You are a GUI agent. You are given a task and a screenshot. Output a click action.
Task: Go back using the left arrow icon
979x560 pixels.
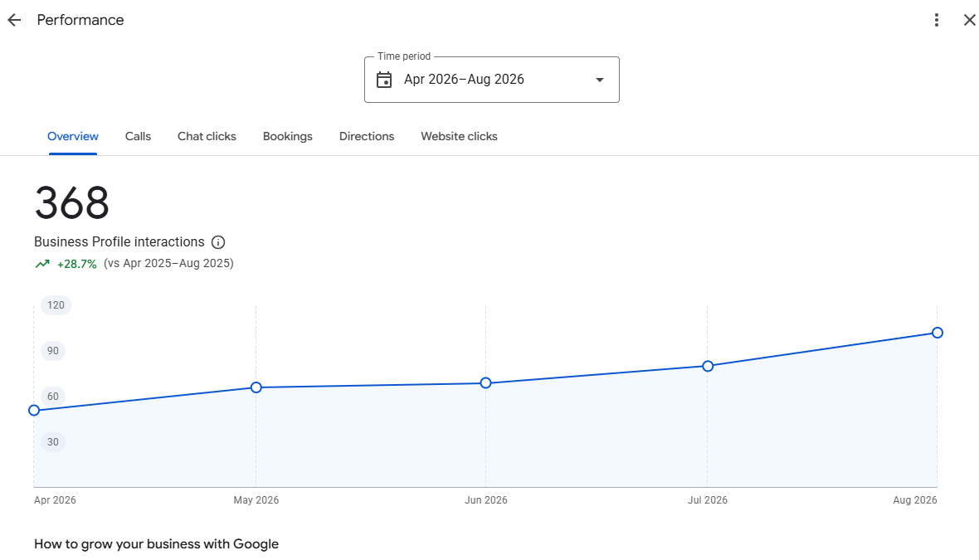click(14, 20)
